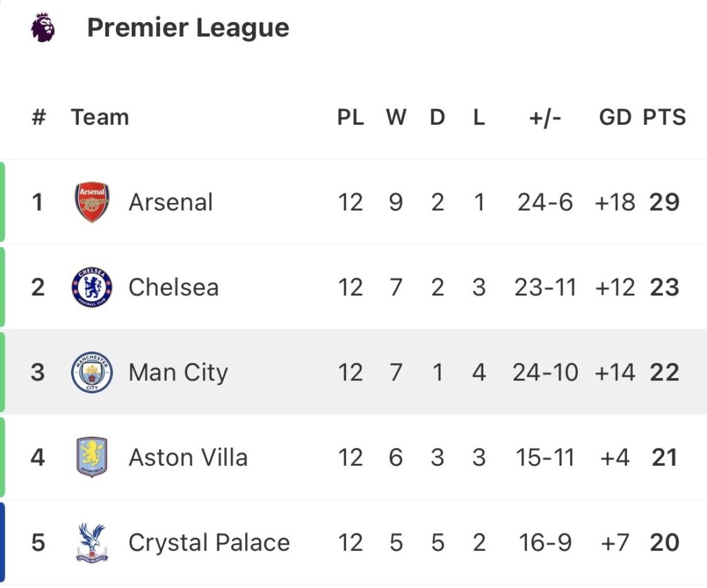Click the Team column header

99,117
